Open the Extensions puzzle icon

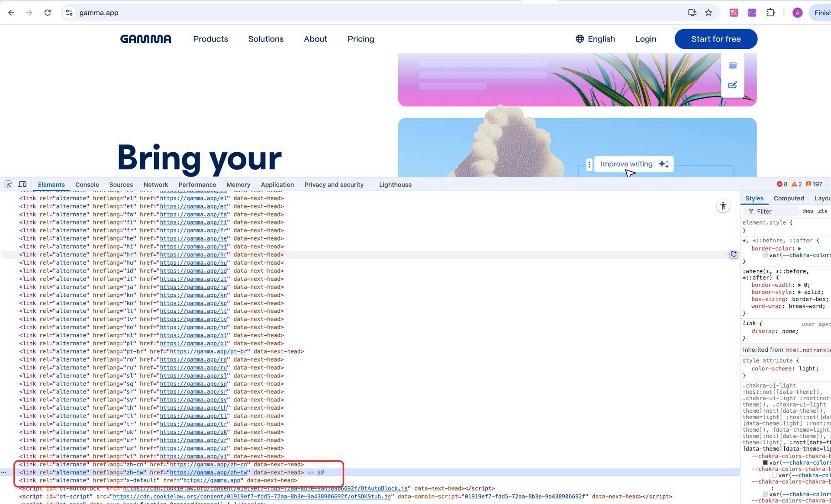pyautogui.click(x=770, y=13)
